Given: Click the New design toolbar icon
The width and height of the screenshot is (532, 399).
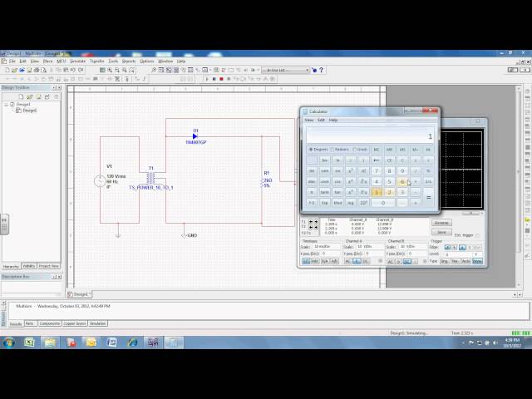Looking at the screenshot, I should [x=7, y=70].
